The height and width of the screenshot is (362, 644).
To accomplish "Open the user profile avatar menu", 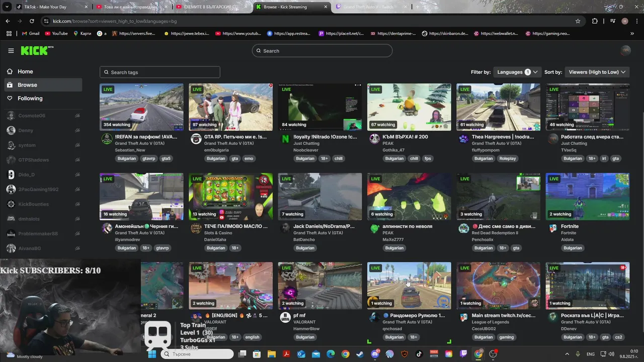I will (625, 50).
